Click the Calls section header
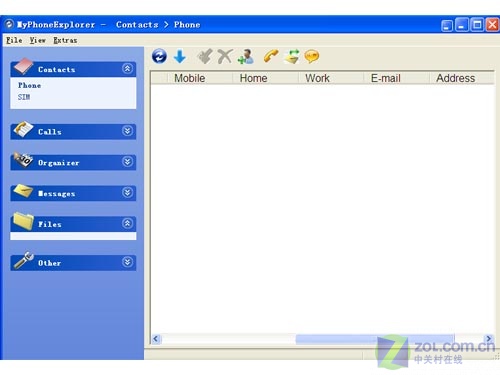Viewport: 500px width, 375px height. 73,132
